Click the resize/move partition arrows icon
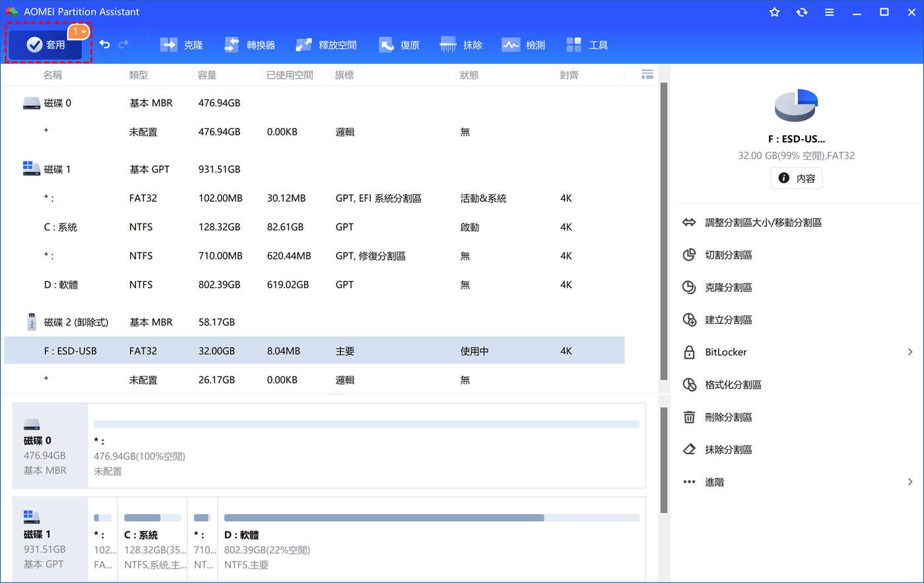Viewport: 924px width, 583px height. [689, 222]
